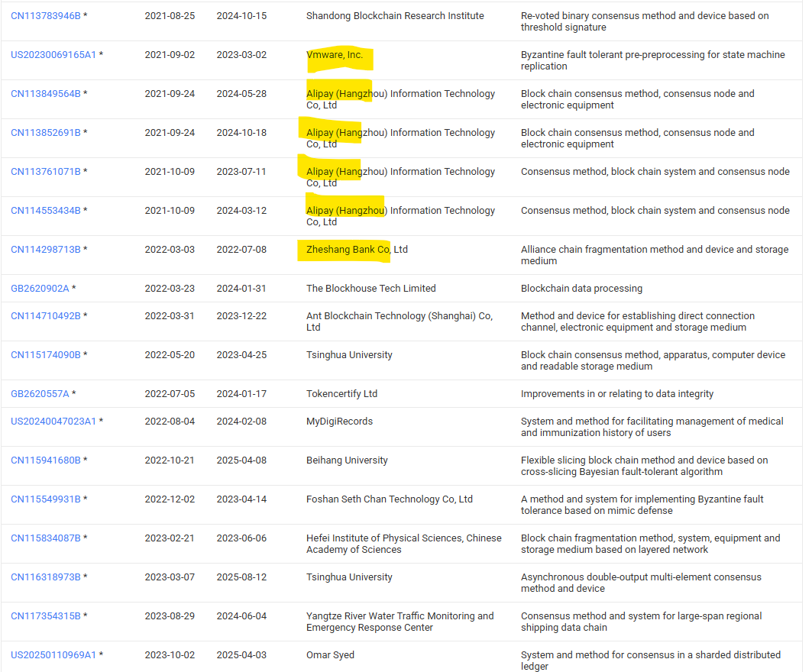Viewport: 812px width, 672px height.
Task: Select assignee text 'Vmware, Inc.'
Action: (x=335, y=55)
